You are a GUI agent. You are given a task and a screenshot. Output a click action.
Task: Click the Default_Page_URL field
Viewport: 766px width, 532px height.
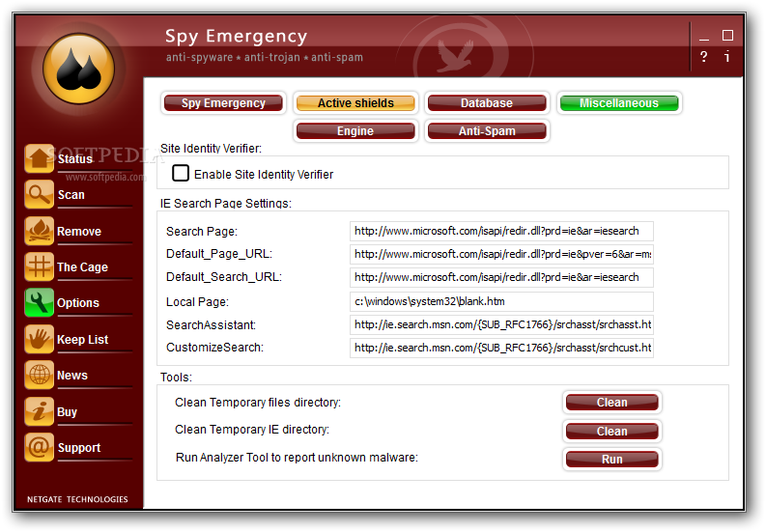click(501, 254)
